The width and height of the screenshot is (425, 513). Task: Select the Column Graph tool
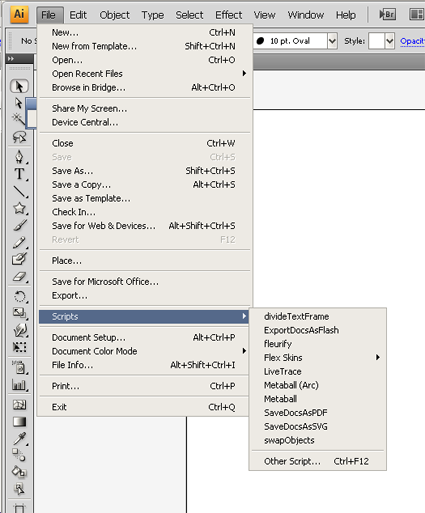coord(19,385)
